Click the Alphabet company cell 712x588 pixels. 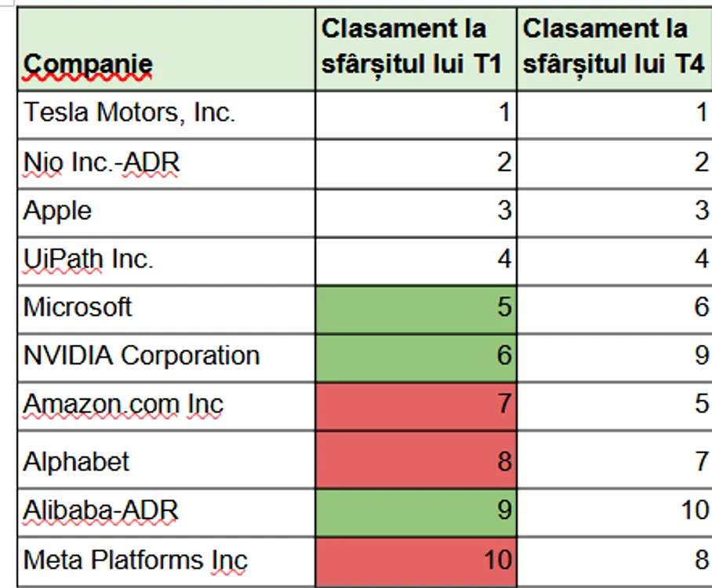coord(166,460)
